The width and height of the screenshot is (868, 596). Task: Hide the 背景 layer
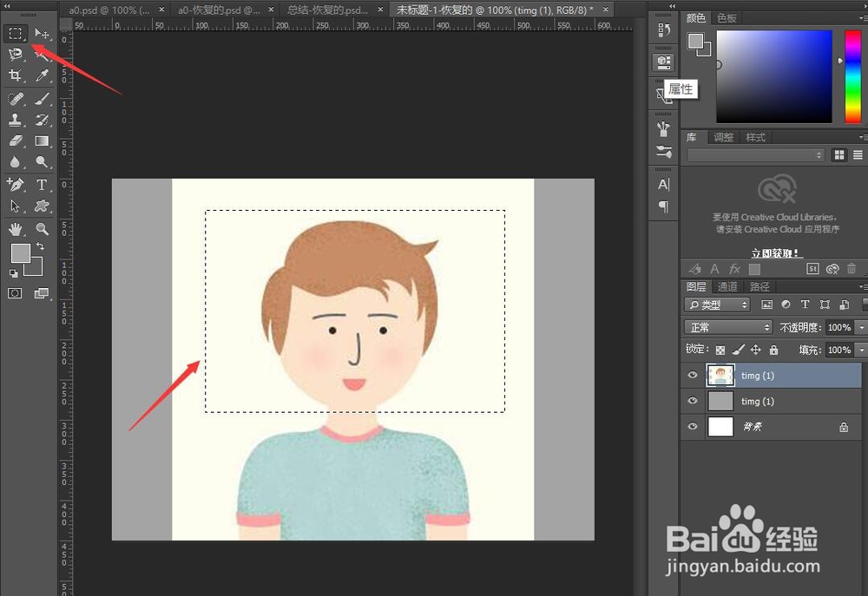692,427
